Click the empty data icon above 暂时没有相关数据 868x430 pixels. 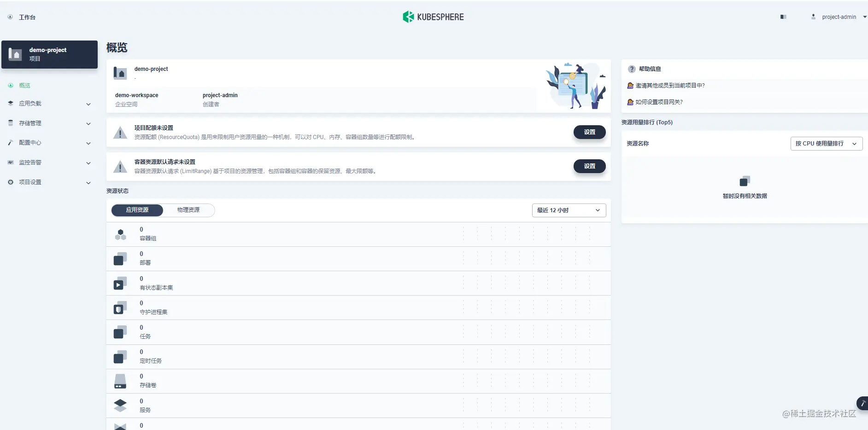coord(745,181)
